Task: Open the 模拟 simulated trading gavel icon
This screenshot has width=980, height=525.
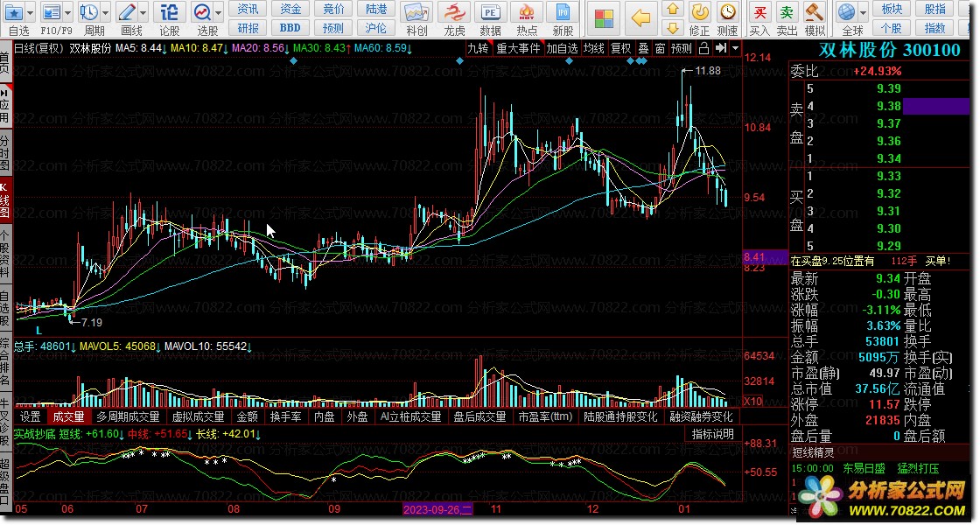Action: [814, 12]
